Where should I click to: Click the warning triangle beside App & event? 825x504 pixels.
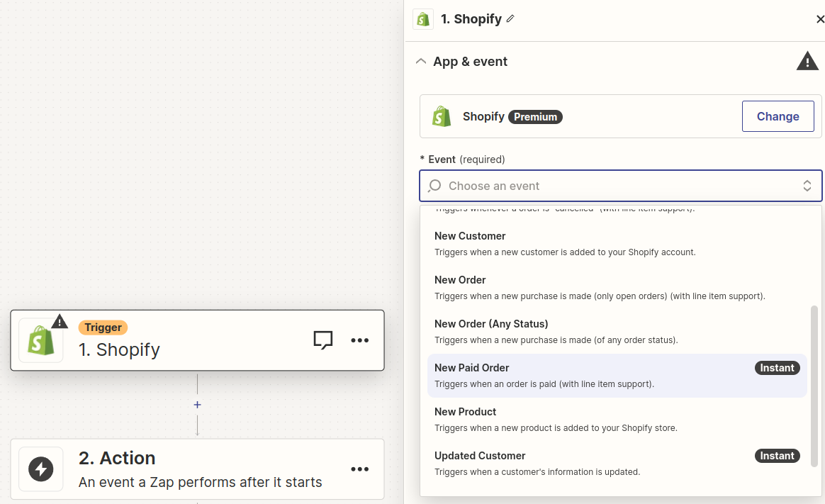(807, 61)
